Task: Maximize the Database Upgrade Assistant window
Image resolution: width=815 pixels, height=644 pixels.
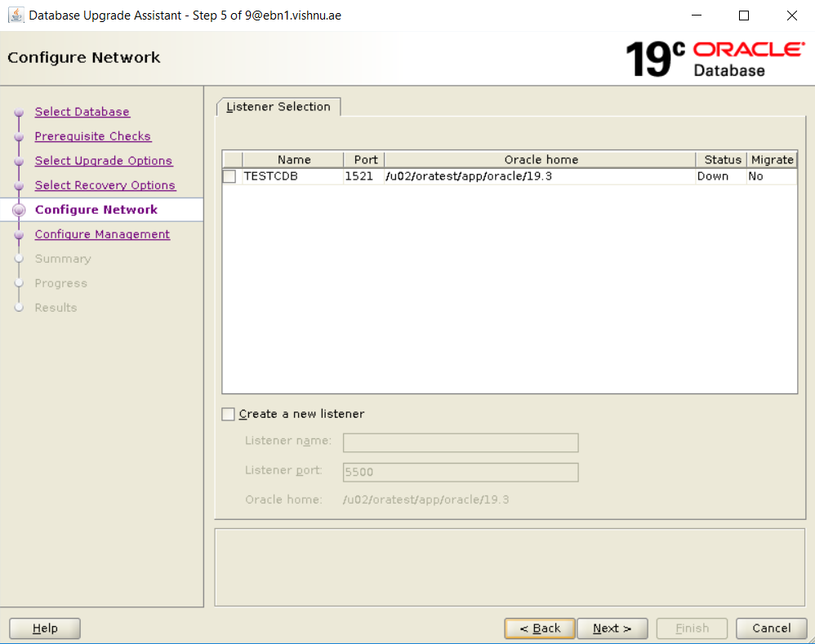Action: pyautogui.click(x=744, y=15)
